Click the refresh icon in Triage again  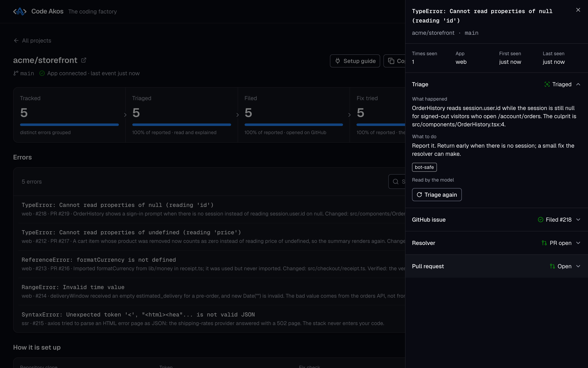tap(419, 195)
